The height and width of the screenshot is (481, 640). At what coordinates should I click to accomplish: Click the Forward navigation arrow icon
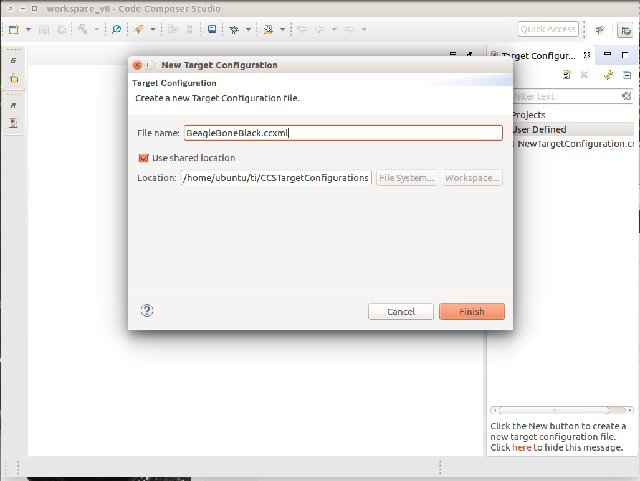[x=349, y=29]
